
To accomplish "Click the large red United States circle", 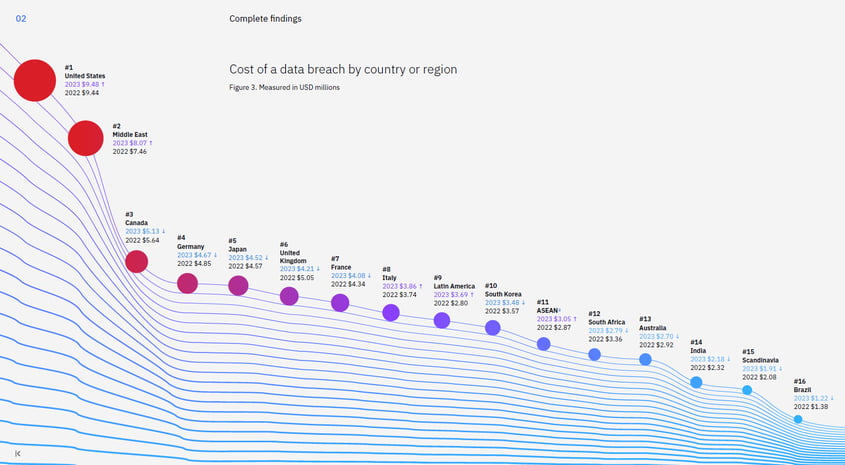I will pos(35,80).
